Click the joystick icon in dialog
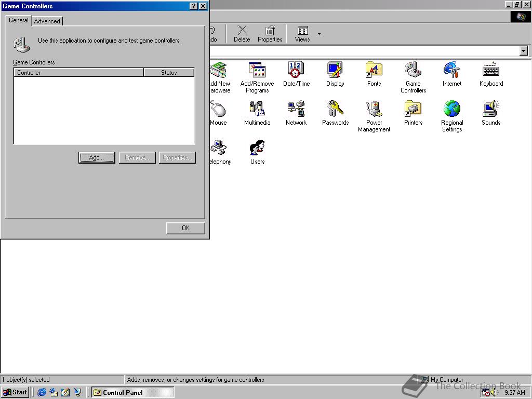 tap(21, 45)
